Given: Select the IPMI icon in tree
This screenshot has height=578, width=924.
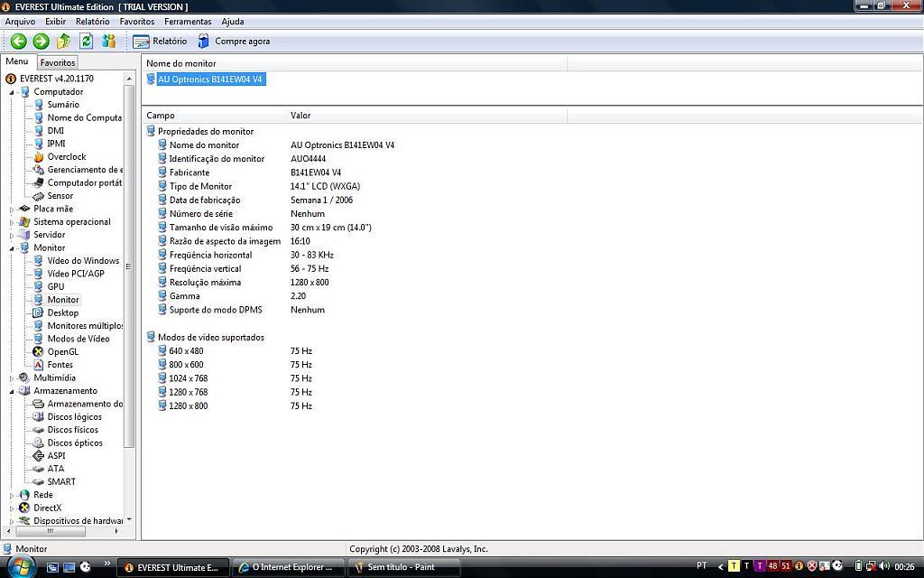Looking at the screenshot, I should pyautogui.click(x=38, y=144).
